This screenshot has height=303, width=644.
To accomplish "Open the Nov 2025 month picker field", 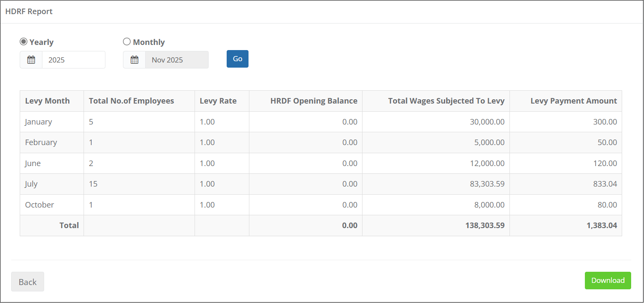I will pos(177,60).
